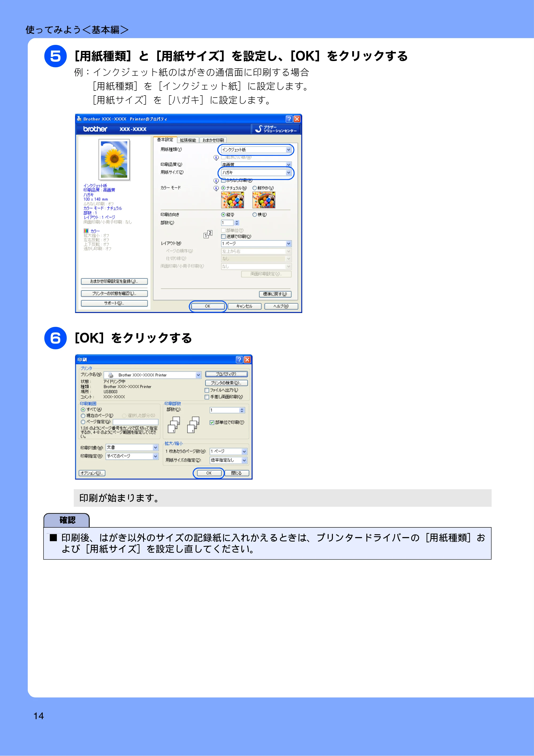Select the 現在のページ radio button
534x756 pixels.
[83, 416]
